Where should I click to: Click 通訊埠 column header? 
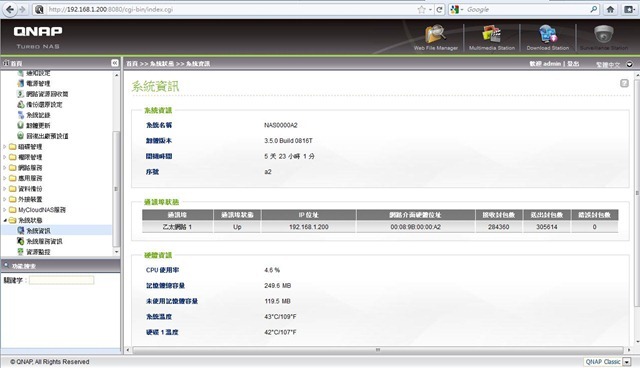[x=177, y=215]
